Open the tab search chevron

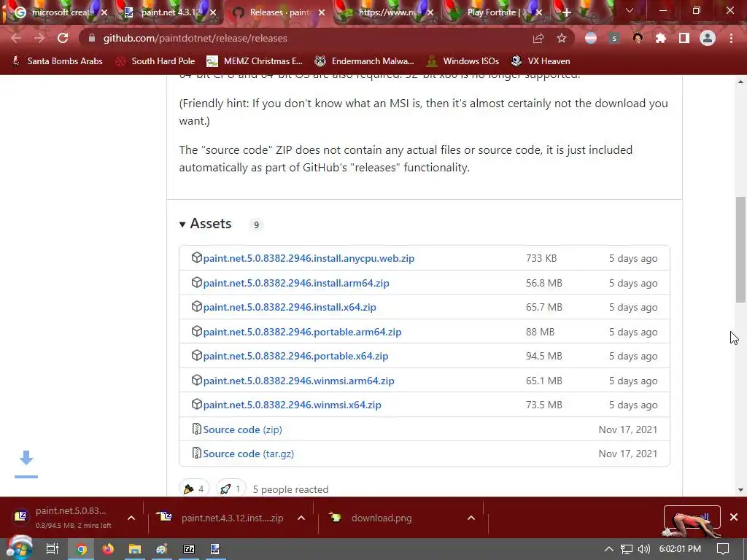(630, 10)
